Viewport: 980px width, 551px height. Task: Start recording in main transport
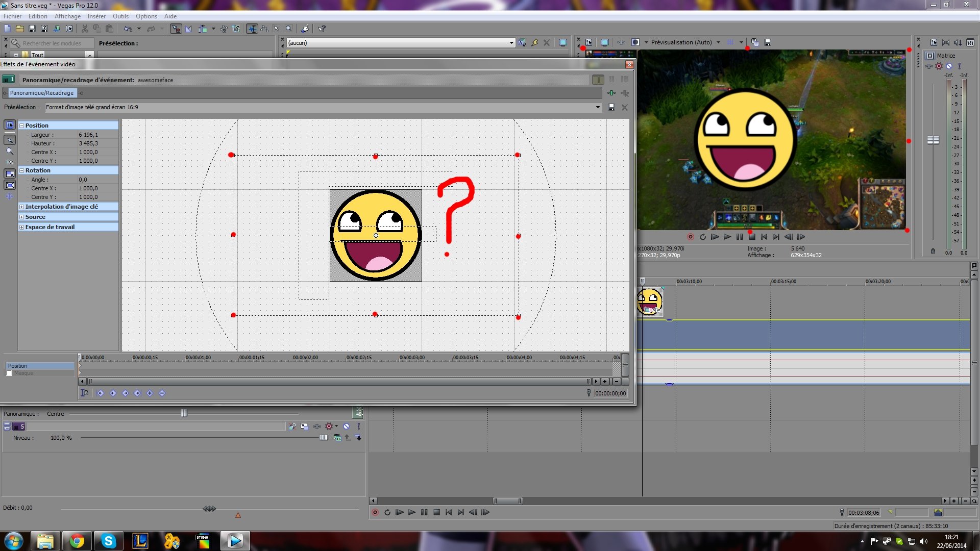(x=375, y=512)
